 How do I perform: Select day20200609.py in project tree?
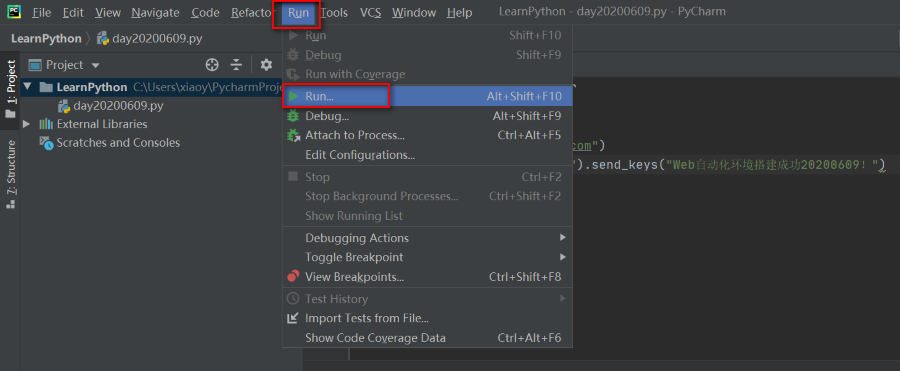pyautogui.click(x=118, y=106)
